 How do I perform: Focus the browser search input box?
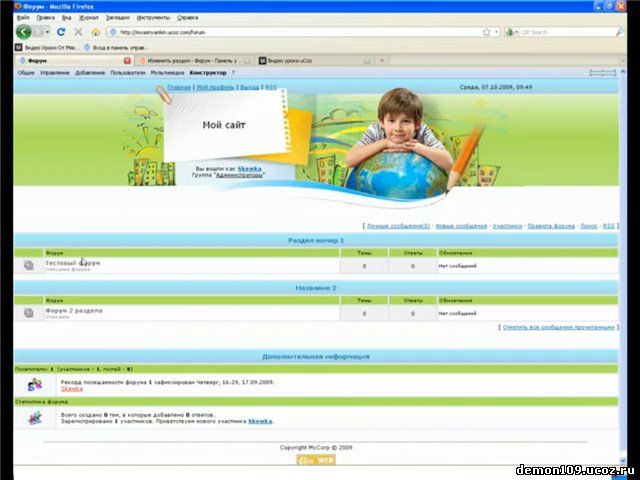(567, 32)
